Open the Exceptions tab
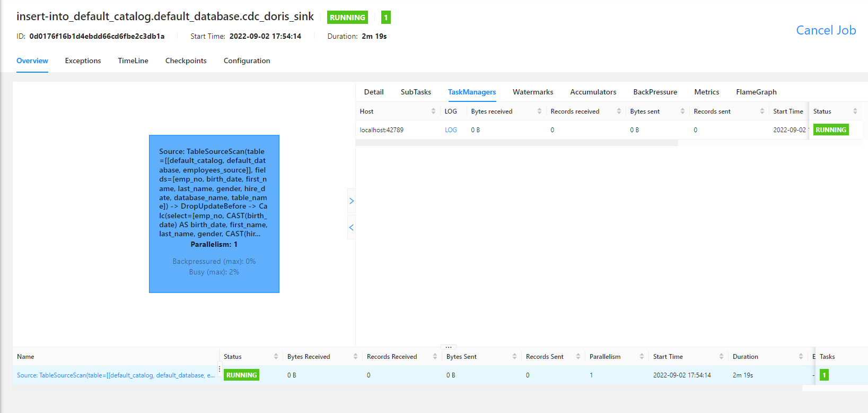The image size is (868, 413). pyautogui.click(x=83, y=61)
